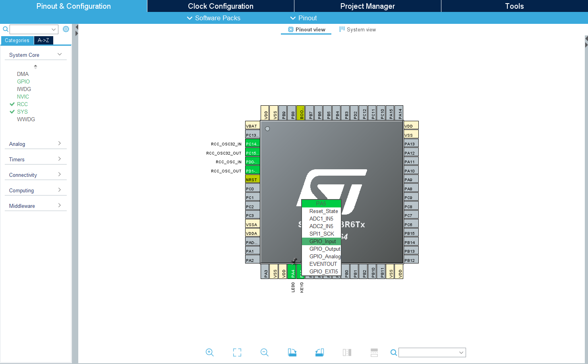Click the VBAT pin on the chip

[x=253, y=126]
